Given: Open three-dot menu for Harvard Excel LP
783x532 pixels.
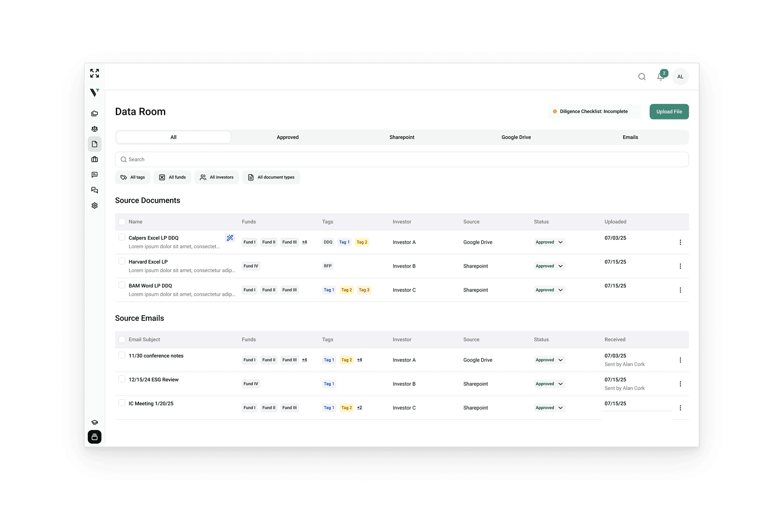Looking at the screenshot, I should tap(680, 266).
